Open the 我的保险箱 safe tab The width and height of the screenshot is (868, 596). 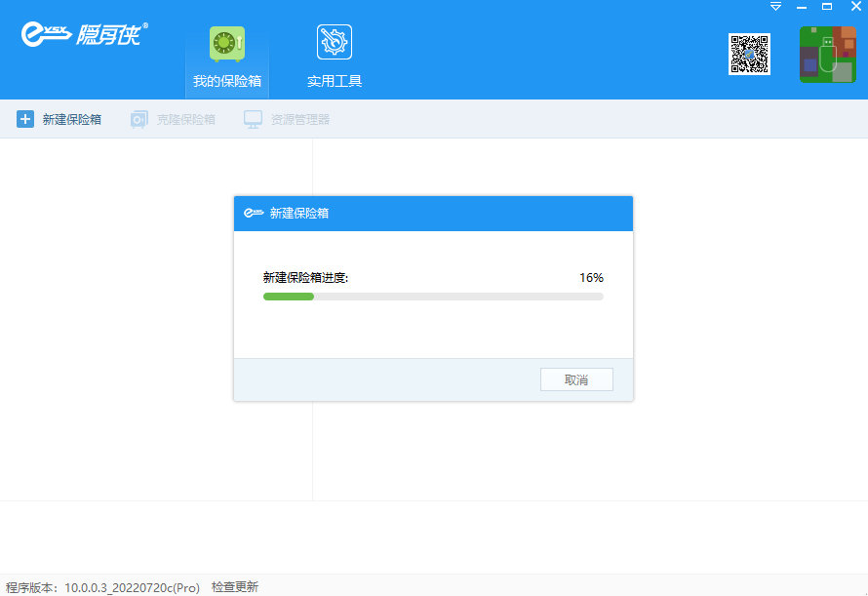227,60
